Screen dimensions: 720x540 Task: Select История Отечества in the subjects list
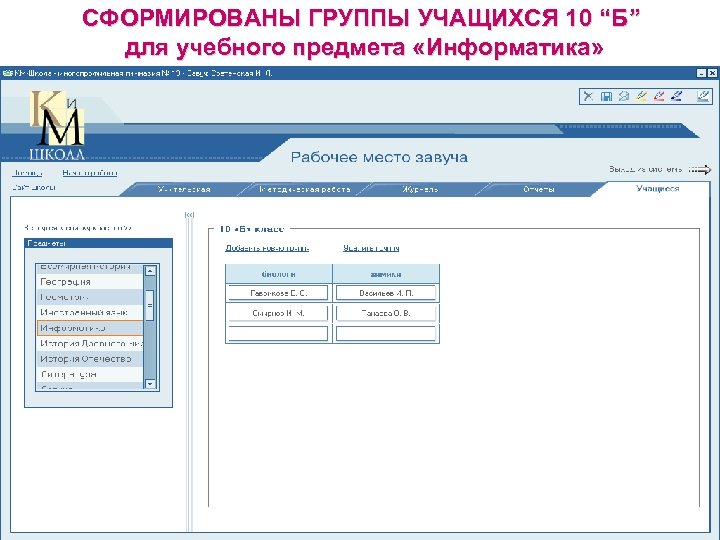[90, 359]
